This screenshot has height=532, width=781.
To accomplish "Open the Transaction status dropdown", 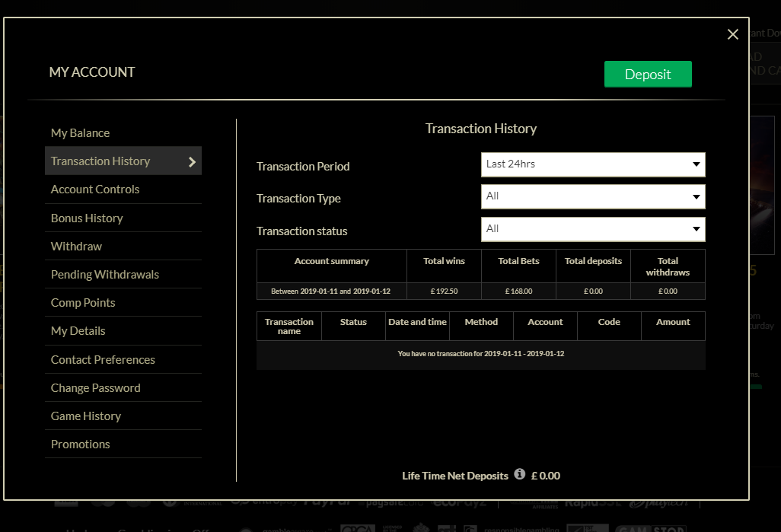I will tap(593, 229).
